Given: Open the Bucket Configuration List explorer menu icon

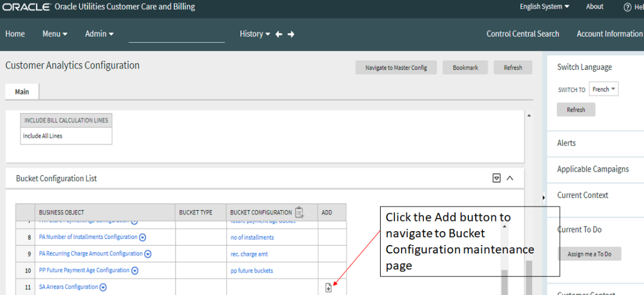Looking at the screenshot, I should click(497, 178).
